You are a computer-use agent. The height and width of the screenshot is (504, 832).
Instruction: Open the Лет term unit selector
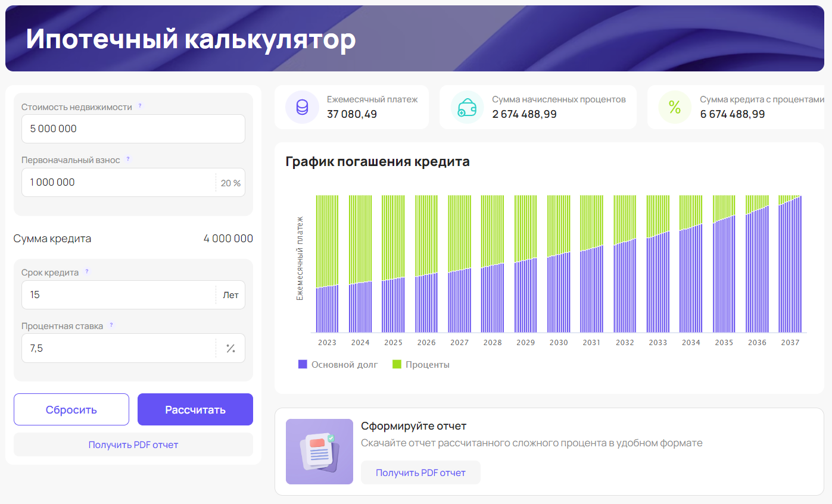pyautogui.click(x=230, y=295)
